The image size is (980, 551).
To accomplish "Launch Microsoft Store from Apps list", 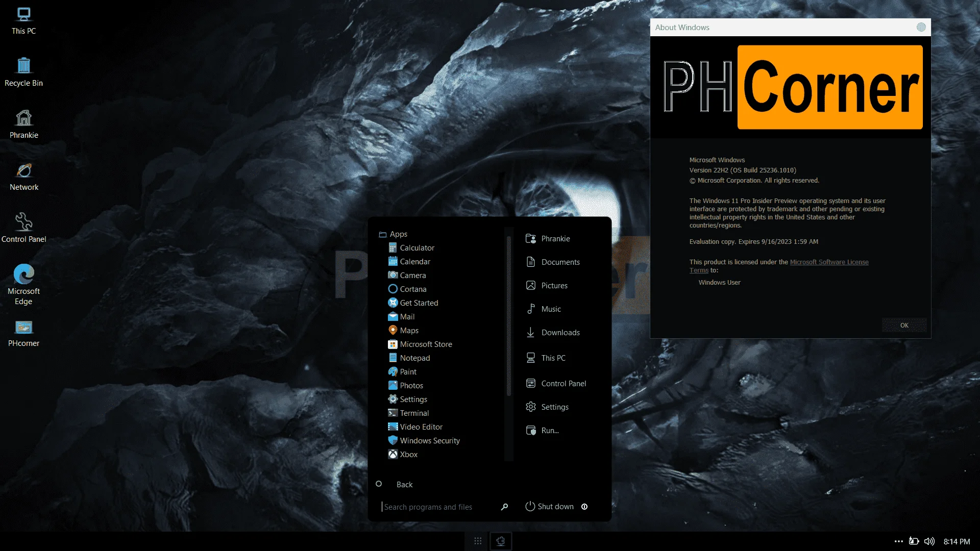I will coord(420,344).
